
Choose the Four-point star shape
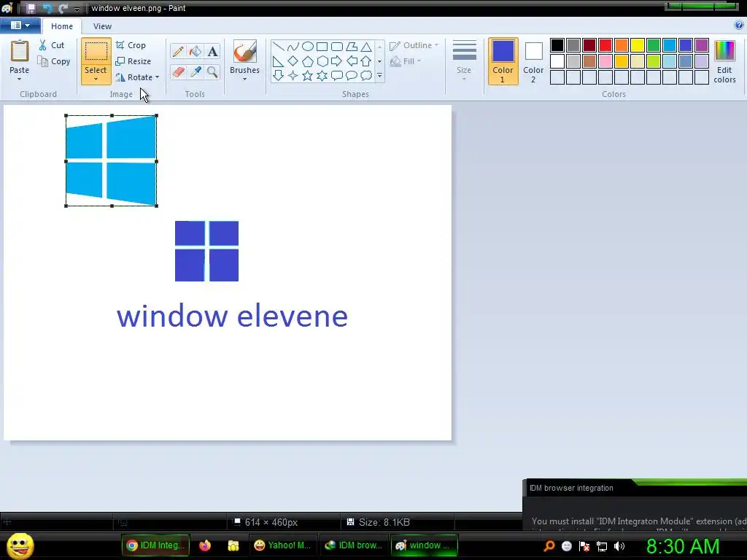click(293, 75)
